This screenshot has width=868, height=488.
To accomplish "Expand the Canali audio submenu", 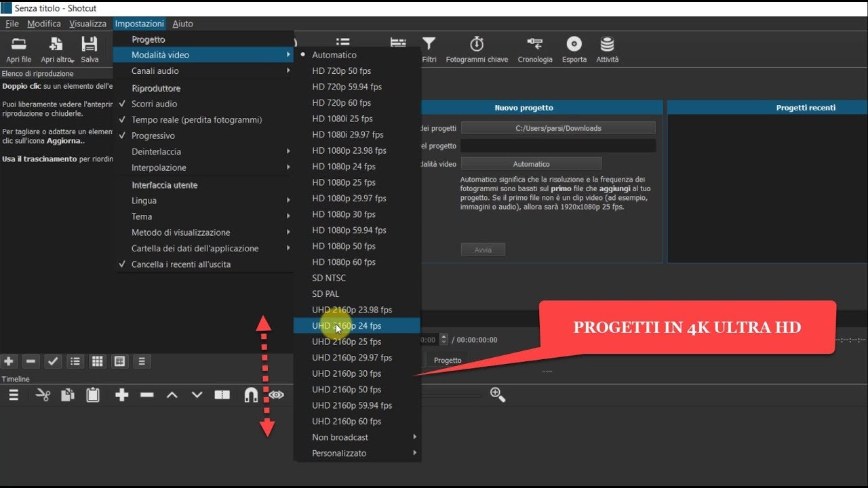I will point(203,71).
